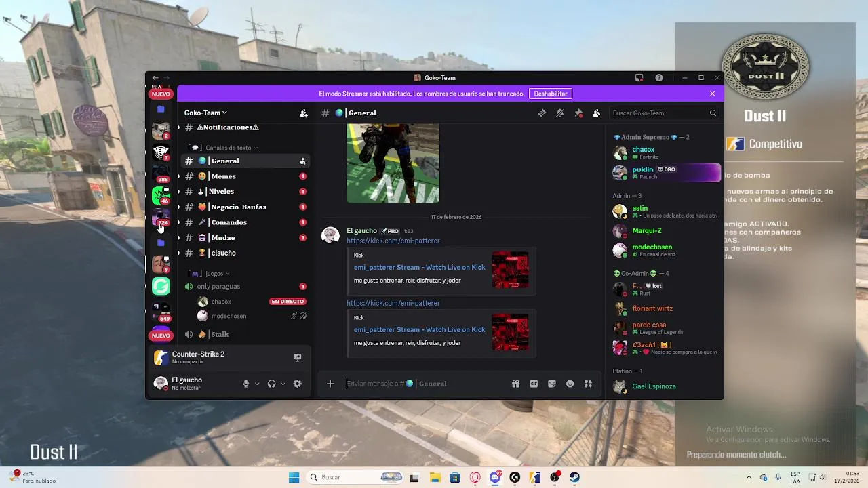The image size is (868, 488).
Task: Open the Threads icon in channel header
Action: point(542,113)
